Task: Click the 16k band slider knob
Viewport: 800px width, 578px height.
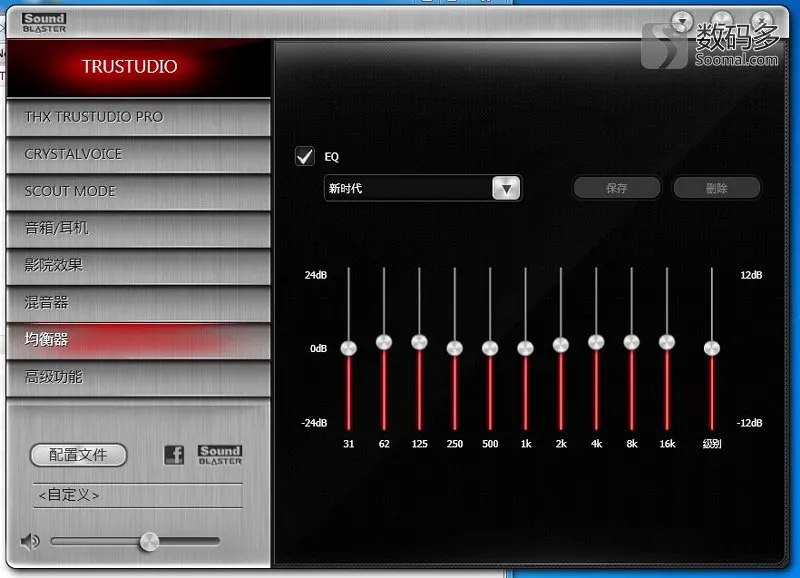Action: [x=667, y=342]
